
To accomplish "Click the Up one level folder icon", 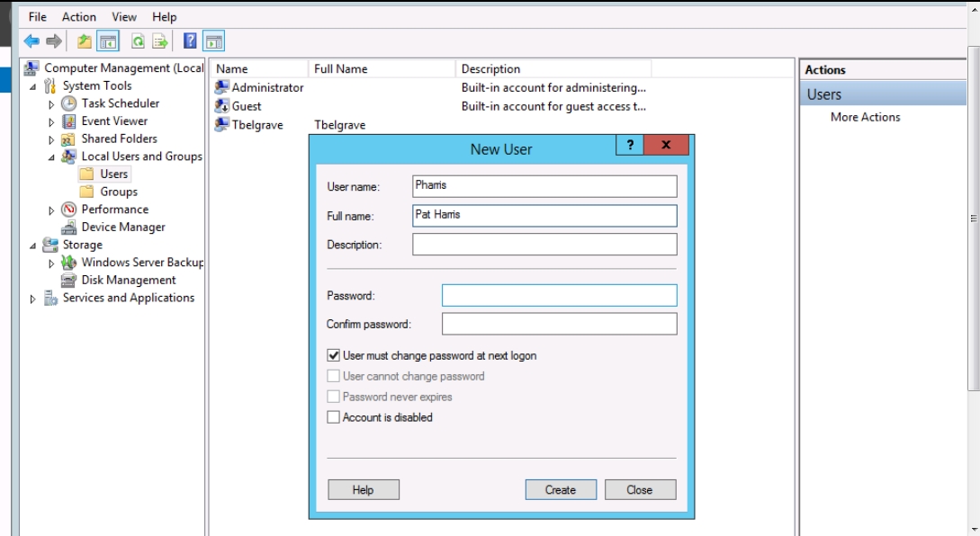I will tap(85, 40).
